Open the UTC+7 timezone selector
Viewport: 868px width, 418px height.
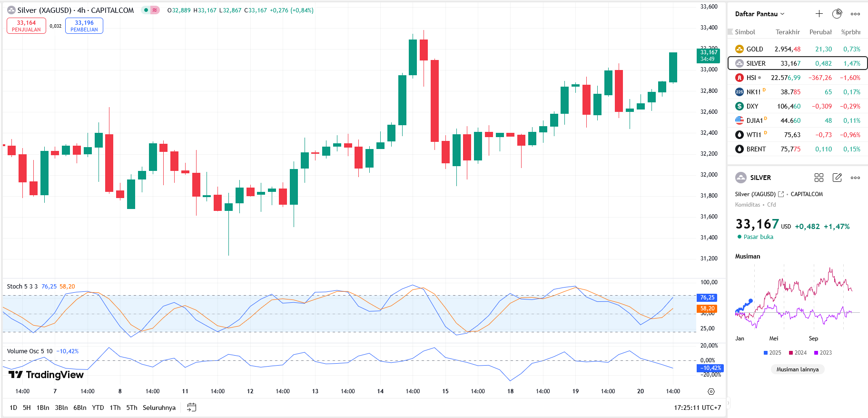697,408
